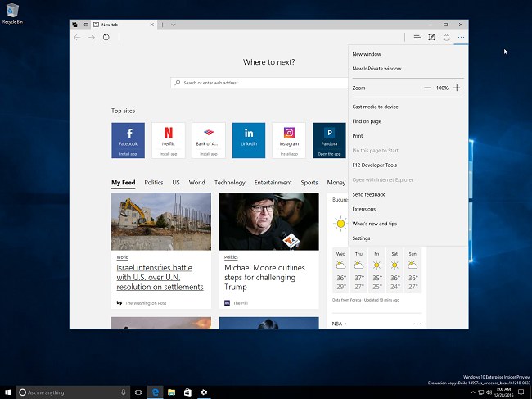Click the Cortana microphone icon
The height and width of the screenshot is (399, 532).
tap(123, 392)
